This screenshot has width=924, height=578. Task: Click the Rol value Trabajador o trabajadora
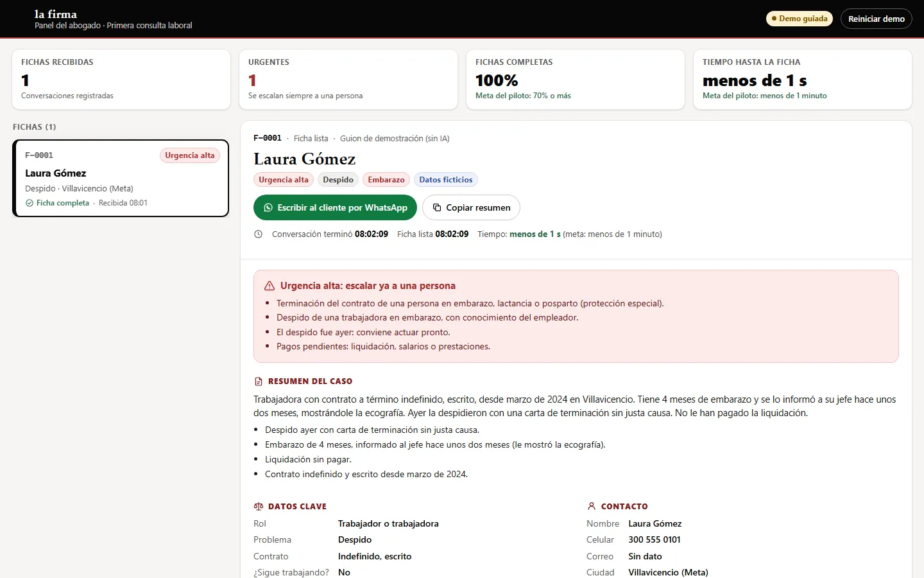[388, 524]
